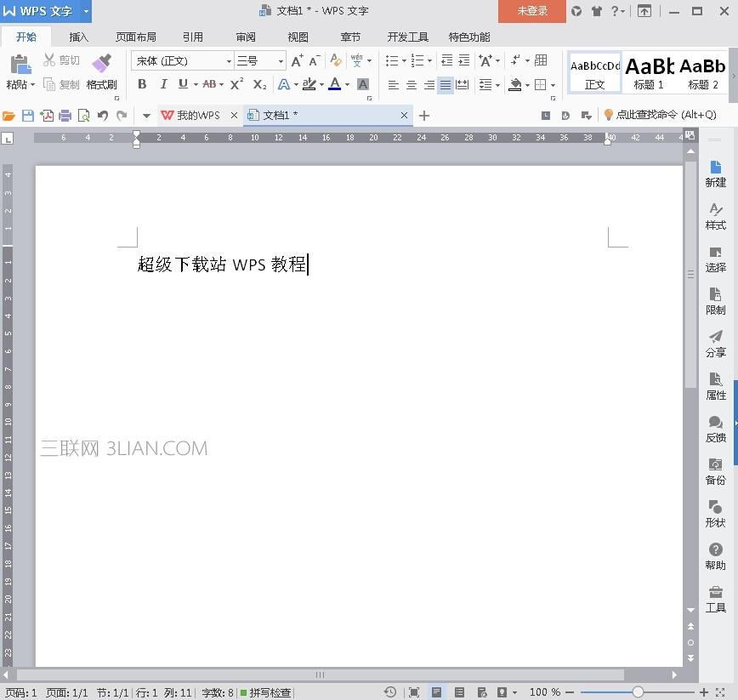Expand WPS 文字 application menu arrow
This screenshot has height=700, width=738.
pyautogui.click(x=86, y=11)
